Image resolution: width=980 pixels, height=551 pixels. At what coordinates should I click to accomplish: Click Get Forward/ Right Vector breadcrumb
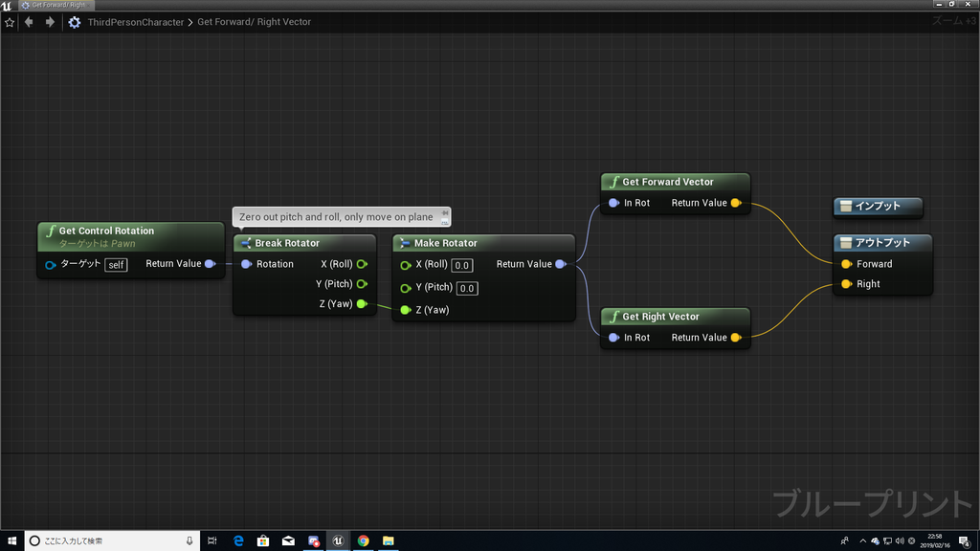click(x=254, y=22)
